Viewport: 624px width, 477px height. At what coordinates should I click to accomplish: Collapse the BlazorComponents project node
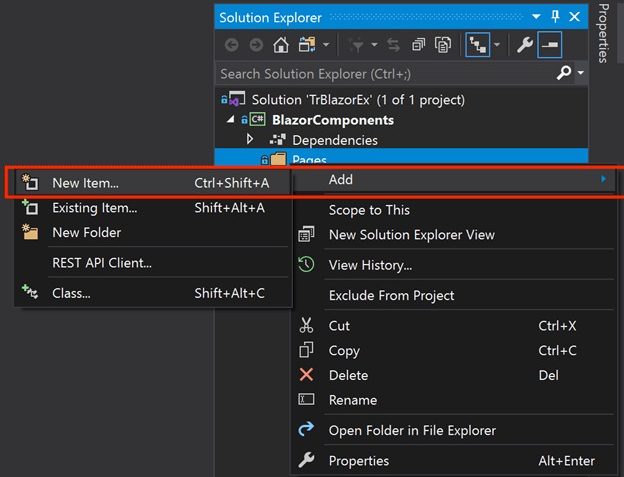click(232, 120)
